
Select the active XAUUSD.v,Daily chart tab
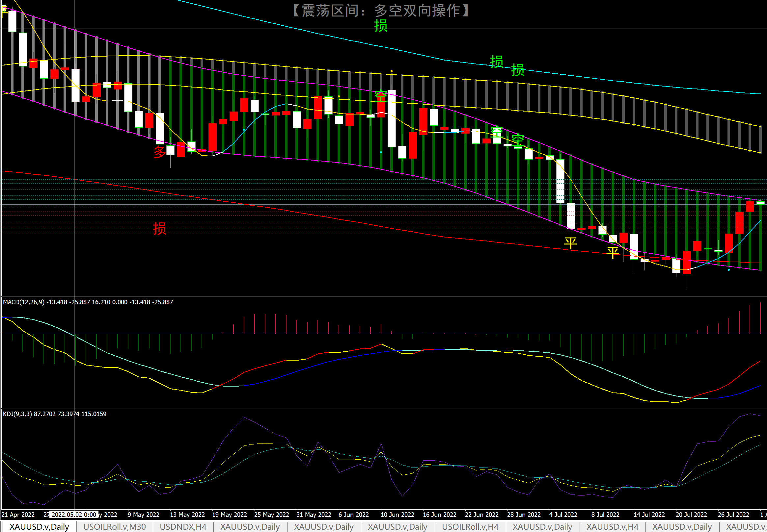(39, 527)
